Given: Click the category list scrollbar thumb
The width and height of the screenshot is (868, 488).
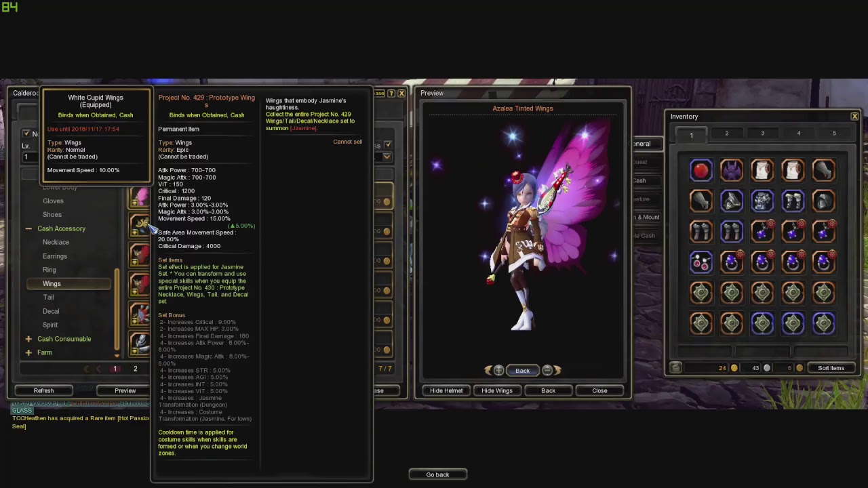Looking at the screenshot, I should 117,309.
